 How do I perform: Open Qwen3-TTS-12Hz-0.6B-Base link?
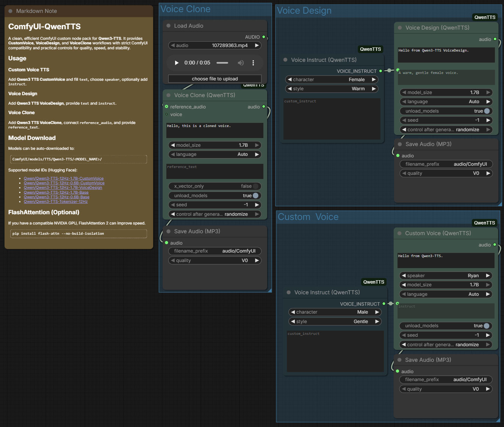pyautogui.click(x=56, y=197)
